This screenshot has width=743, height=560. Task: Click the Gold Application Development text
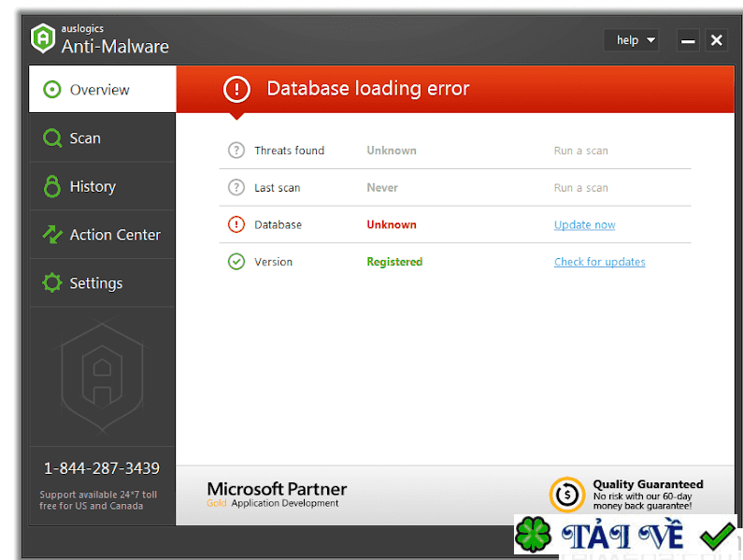273,503
